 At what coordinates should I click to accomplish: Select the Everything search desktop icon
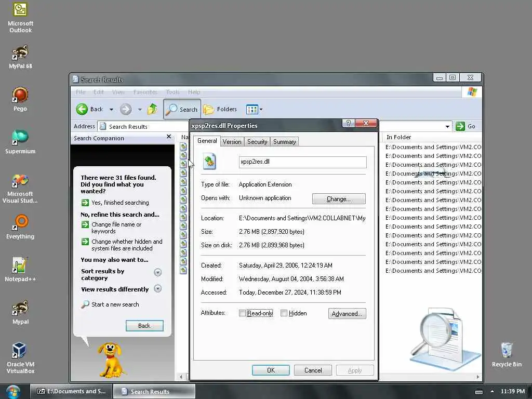pos(20,227)
